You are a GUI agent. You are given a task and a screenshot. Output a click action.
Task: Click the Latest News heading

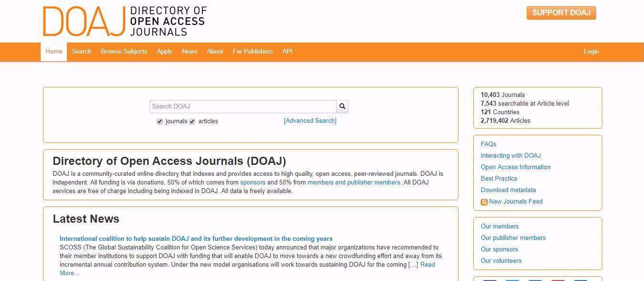point(86,219)
